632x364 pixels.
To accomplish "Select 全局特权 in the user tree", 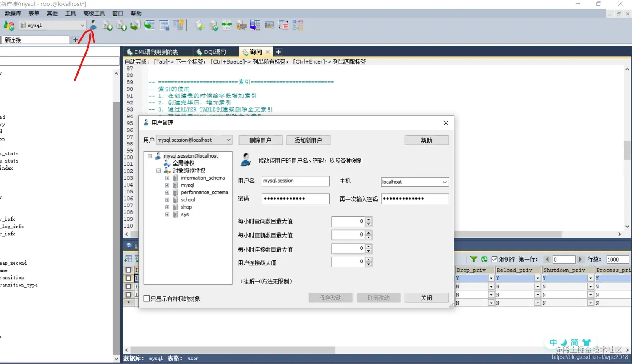I will click(x=183, y=163).
